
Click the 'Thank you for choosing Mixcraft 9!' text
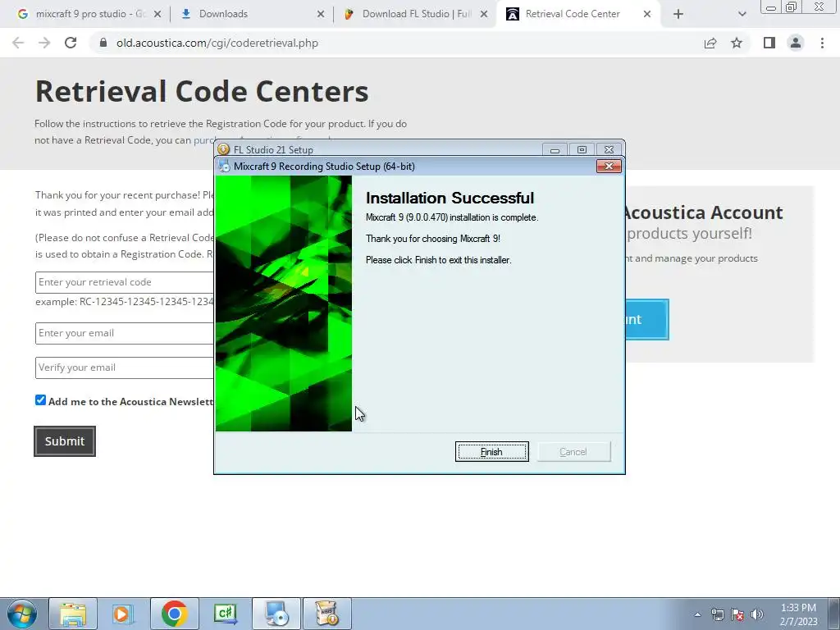tap(433, 239)
